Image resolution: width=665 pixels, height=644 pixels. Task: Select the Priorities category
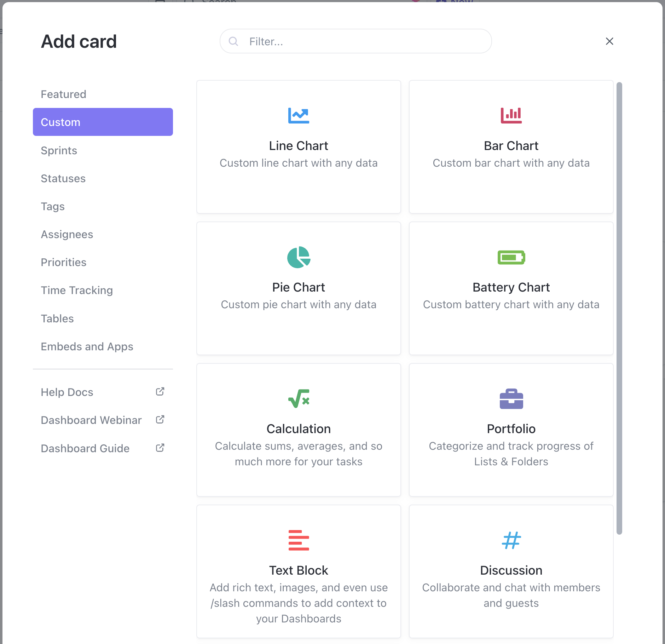64,262
